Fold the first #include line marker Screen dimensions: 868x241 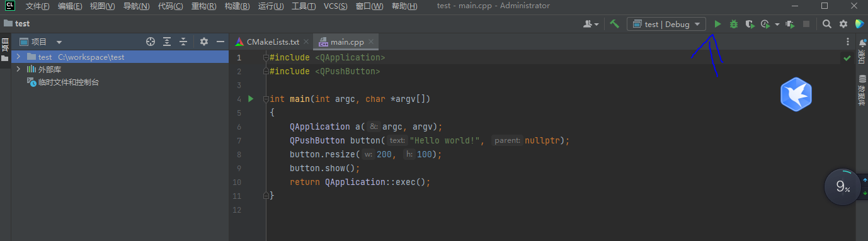[266, 58]
